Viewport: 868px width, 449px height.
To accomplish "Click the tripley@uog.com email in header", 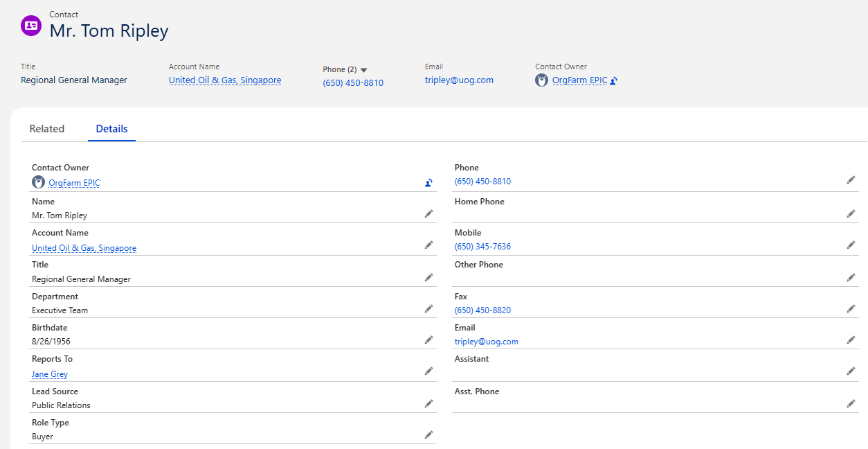I will tap(459, 80).
